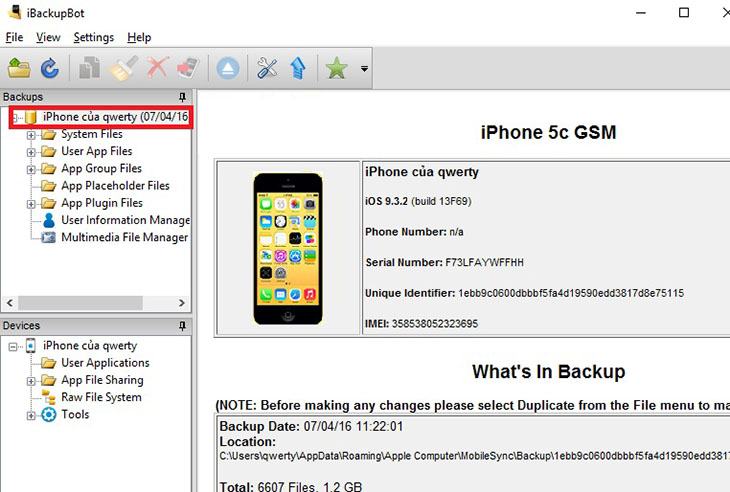The image size is (730, 492).
Task: Open the View menu
Action: [x=48, y=37]
